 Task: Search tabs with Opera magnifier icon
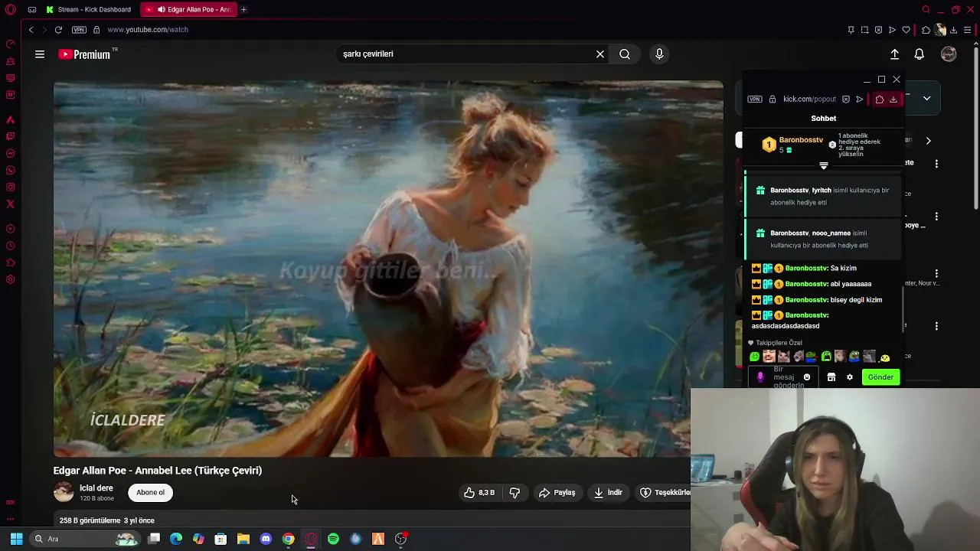[x=926, y=9]
